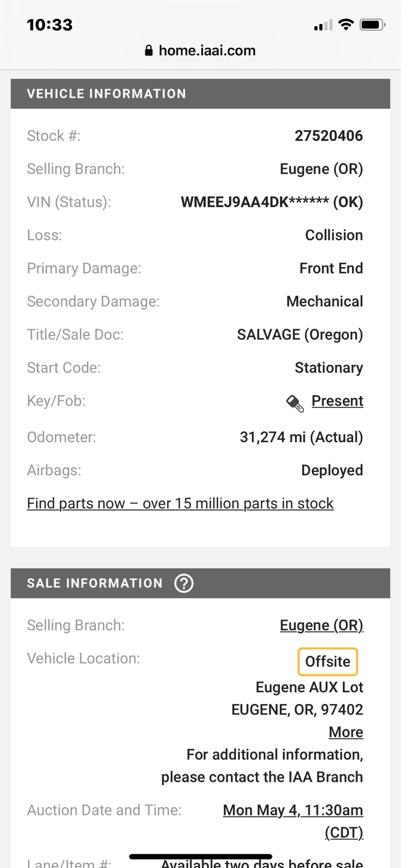Tap the battery icon in status bar
The width and height of the screenshot is (401, 868).
click(372, 24)
